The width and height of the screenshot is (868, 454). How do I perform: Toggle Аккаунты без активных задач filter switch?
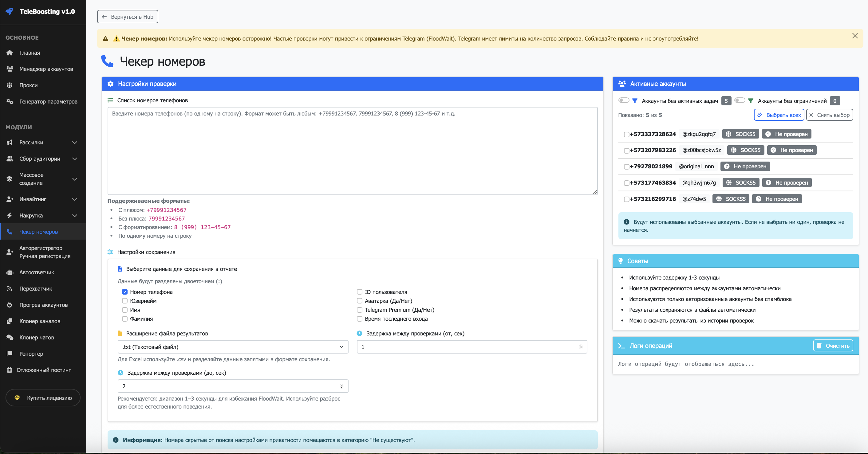coord(624,100)
